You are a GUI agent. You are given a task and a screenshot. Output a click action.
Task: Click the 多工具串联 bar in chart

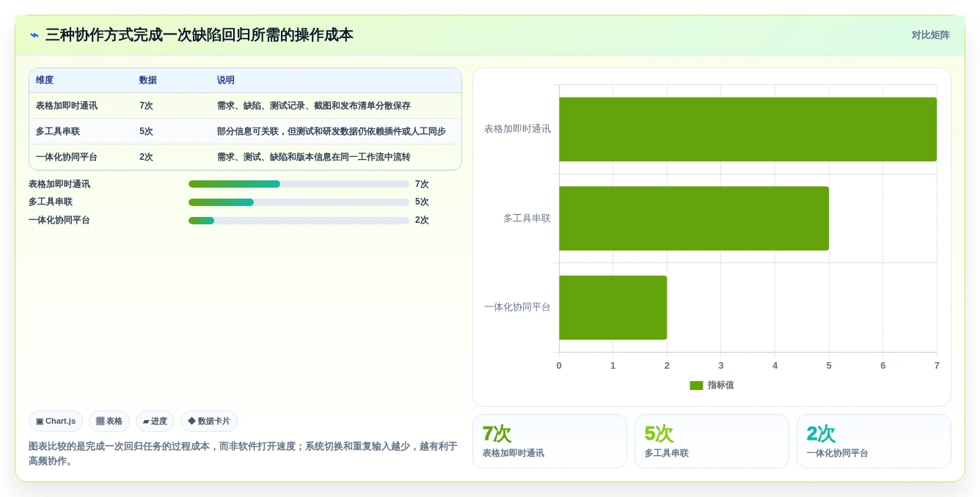(694, 218)
